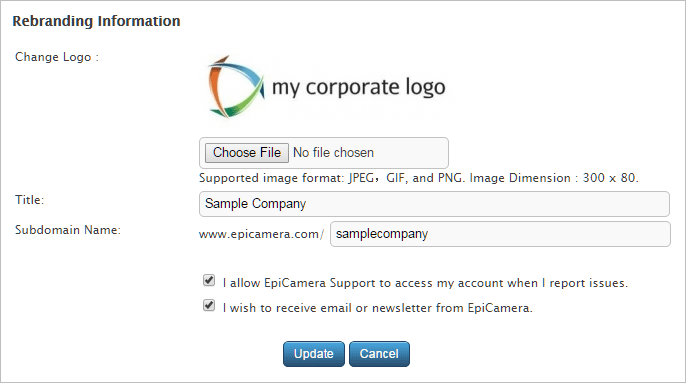The image size is (686, 383).
Task: Click the Rebranding Information heading
Action: 96,21
